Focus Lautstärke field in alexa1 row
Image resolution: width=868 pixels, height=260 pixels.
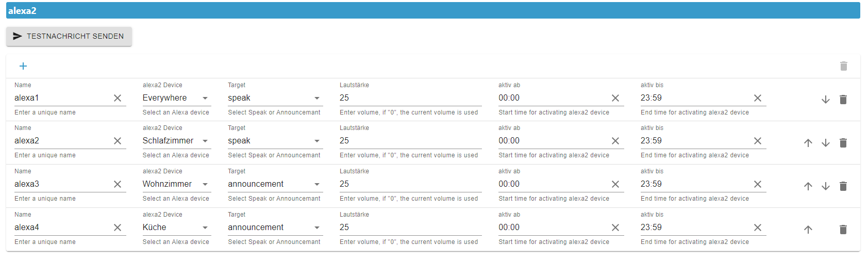click(411, 98)
